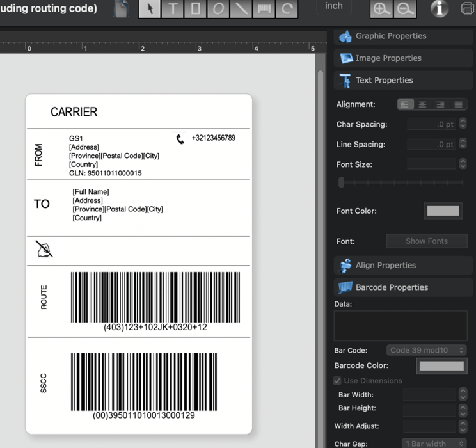
Task: Select the [Full Name] address text
Action: point(91,191)
